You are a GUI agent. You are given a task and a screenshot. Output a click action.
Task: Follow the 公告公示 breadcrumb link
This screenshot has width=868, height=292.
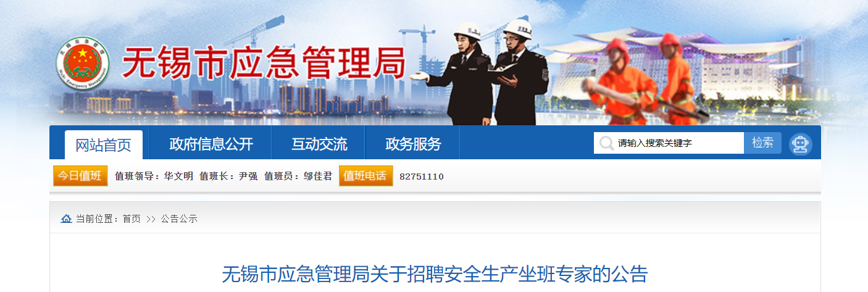click(x=179, y=219)
